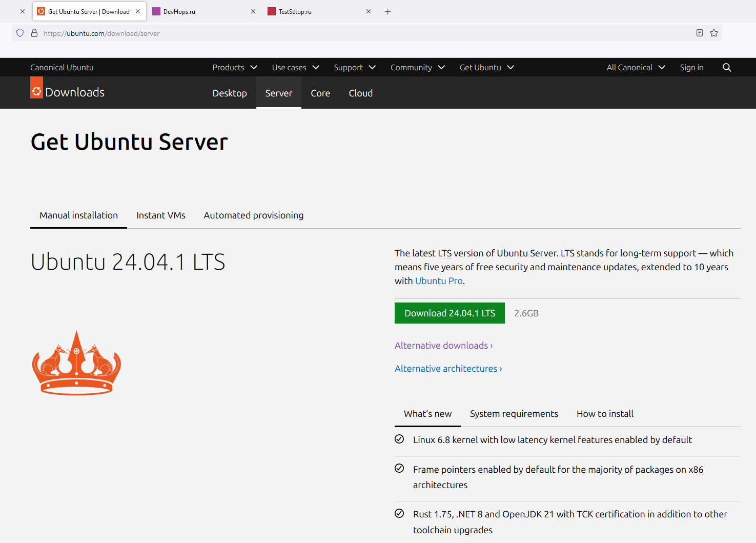
Task: Switch to the TestSetup.ru browser tab
Action: pyautogui.click(x=319, y=11)
